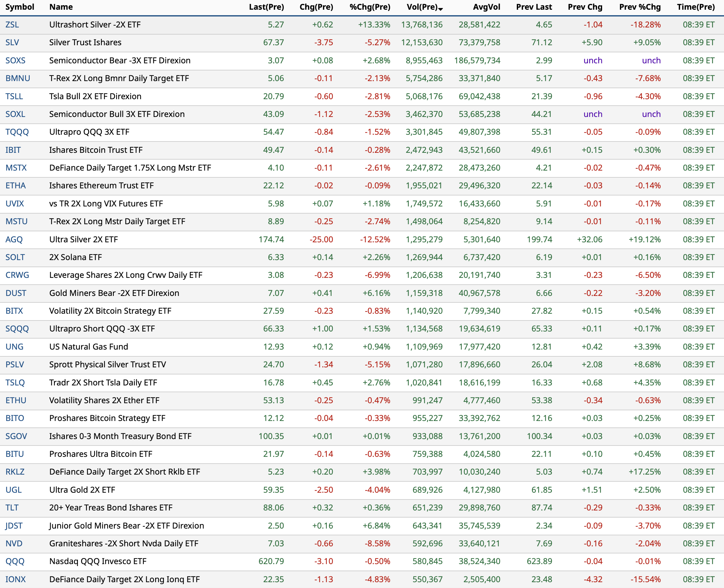
Task: Click the Prev %Chg column header
Action: click(640, 7)
